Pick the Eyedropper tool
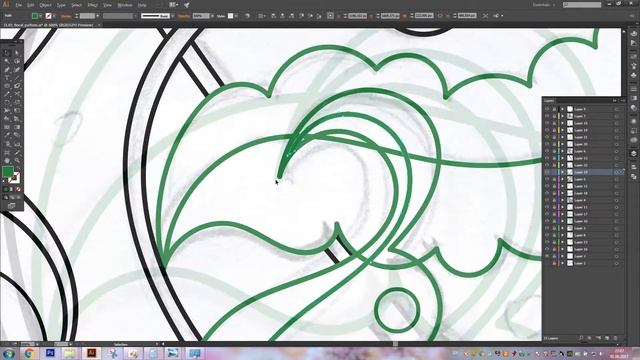 (7, 135)
